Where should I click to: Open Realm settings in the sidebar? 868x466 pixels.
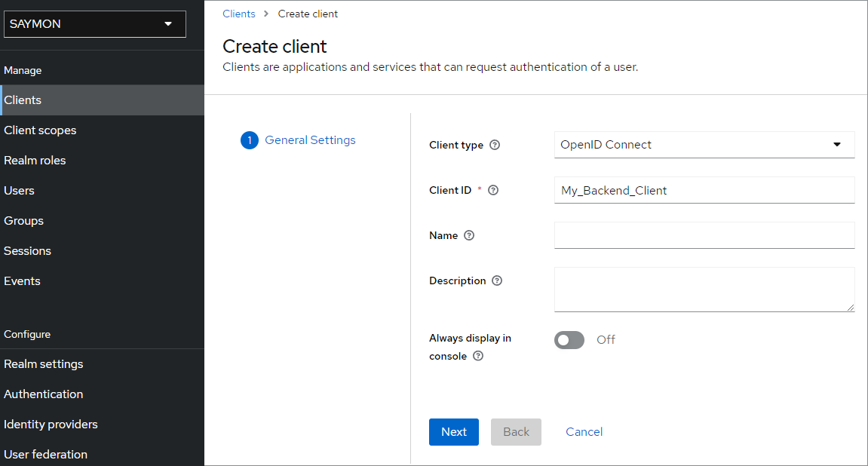[102, 364]
